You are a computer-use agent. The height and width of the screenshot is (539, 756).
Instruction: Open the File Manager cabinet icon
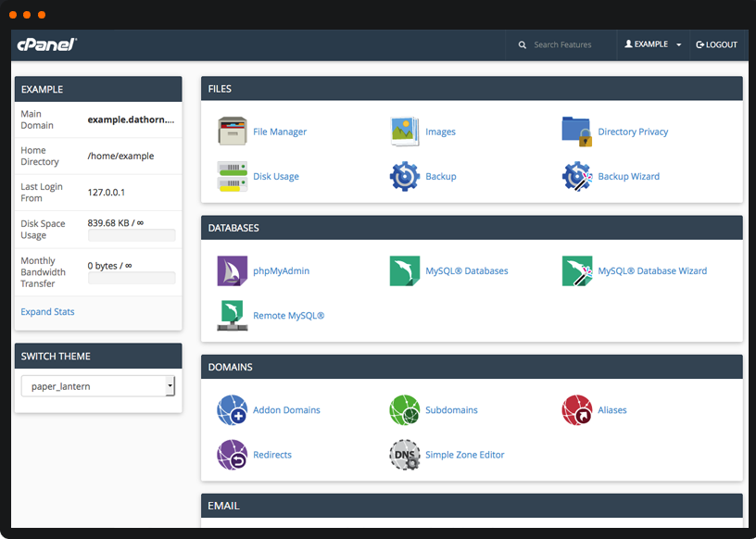click(x=233, y=132)
